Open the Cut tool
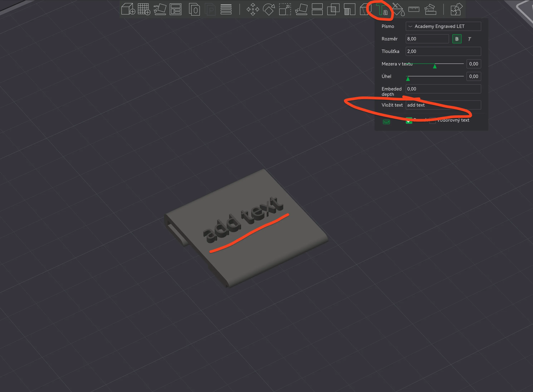 tap(317, 9)
